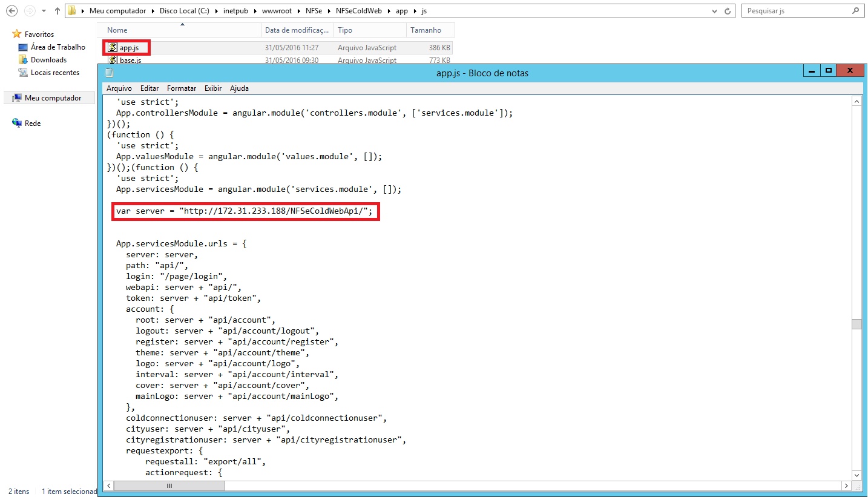Viewport: 868px width, 497px height.
Task: Expand the address bar history dropdown
Action: pyautogui.click(x=715, y=11)
